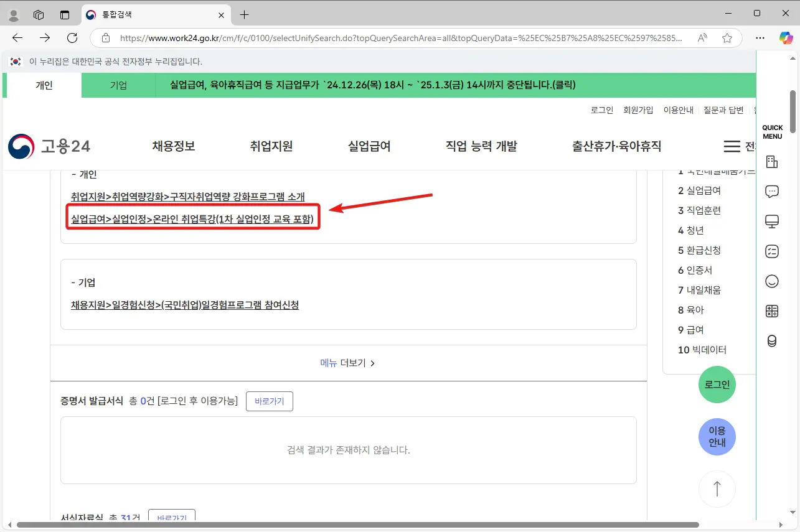This screenshot has height=532, width=800.
Task: Click popular keyword 6 인증서
Action: tap(695, 270)
